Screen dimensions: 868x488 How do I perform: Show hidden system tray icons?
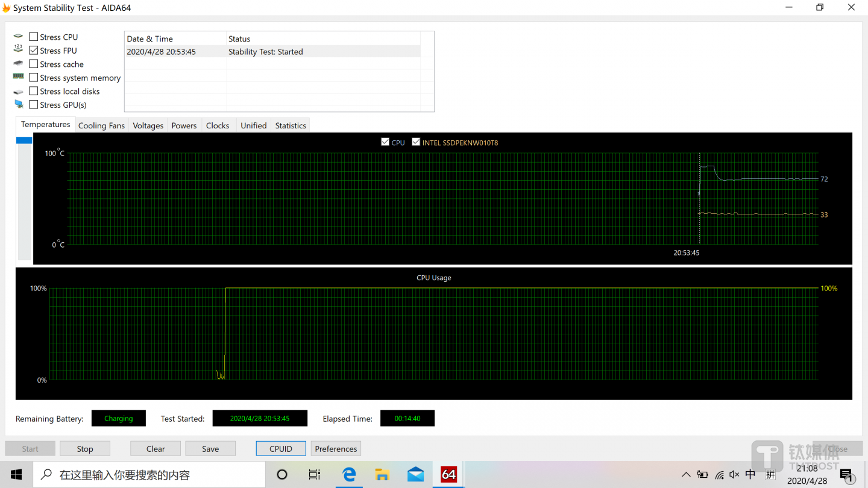tap(686, 475)
